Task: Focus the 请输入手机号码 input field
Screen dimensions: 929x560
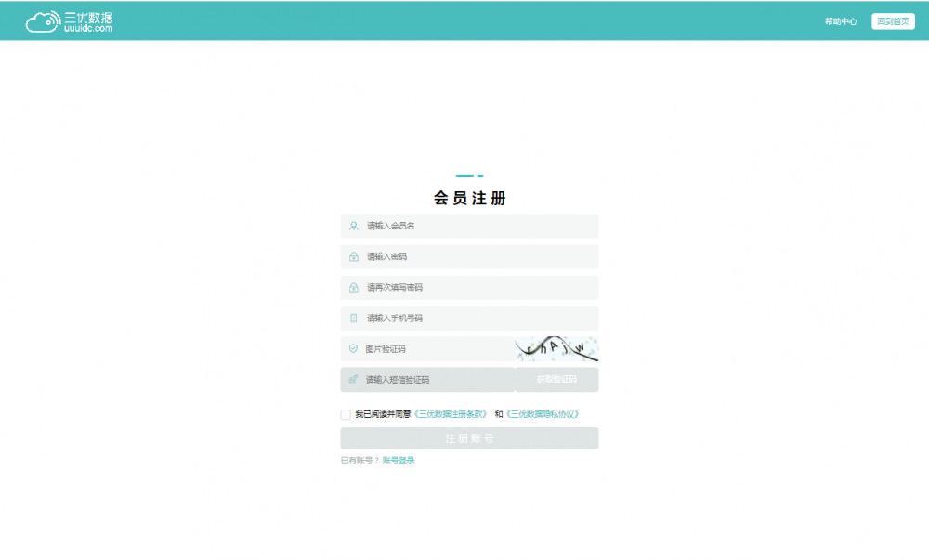Action: pyautogui.click(x=478, y=318)
